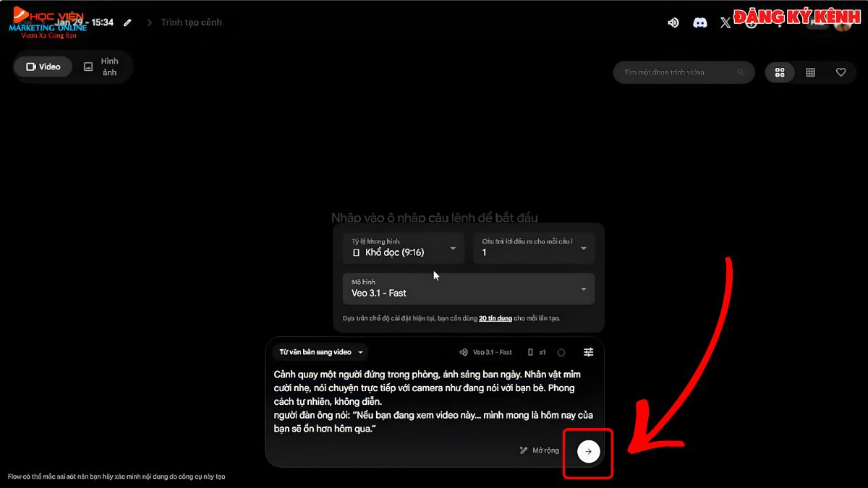Click the X (Twitter) icon in the top bar
Image resolution: width=868 pixels, height=488 pixels.
click(726, 22)
